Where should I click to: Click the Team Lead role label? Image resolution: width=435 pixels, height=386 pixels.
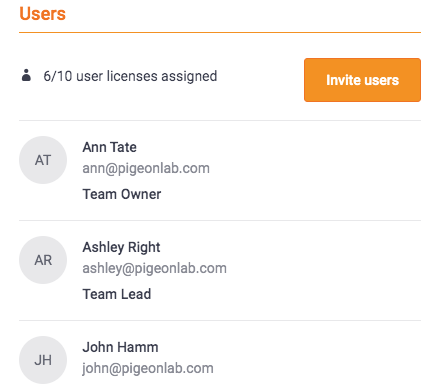[117, 294]
